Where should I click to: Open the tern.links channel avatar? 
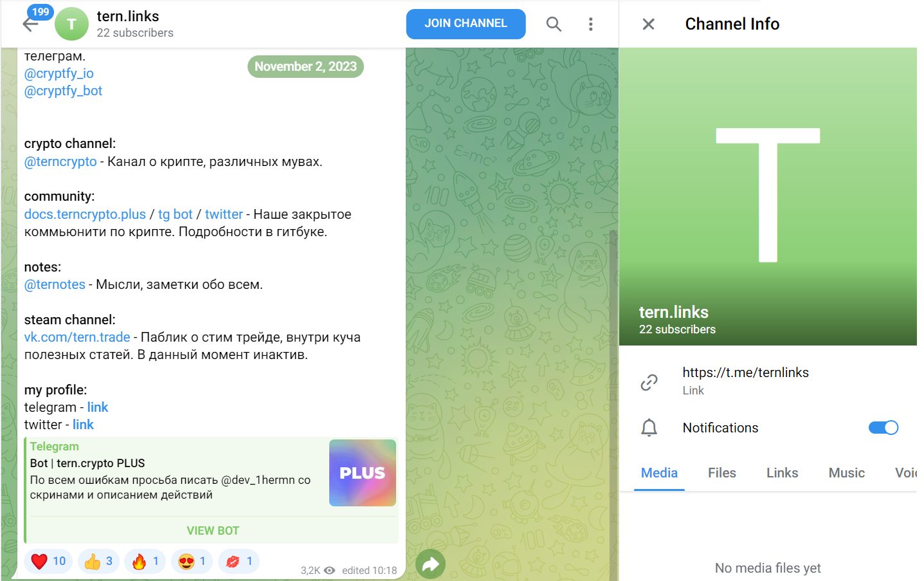[71, 24]
